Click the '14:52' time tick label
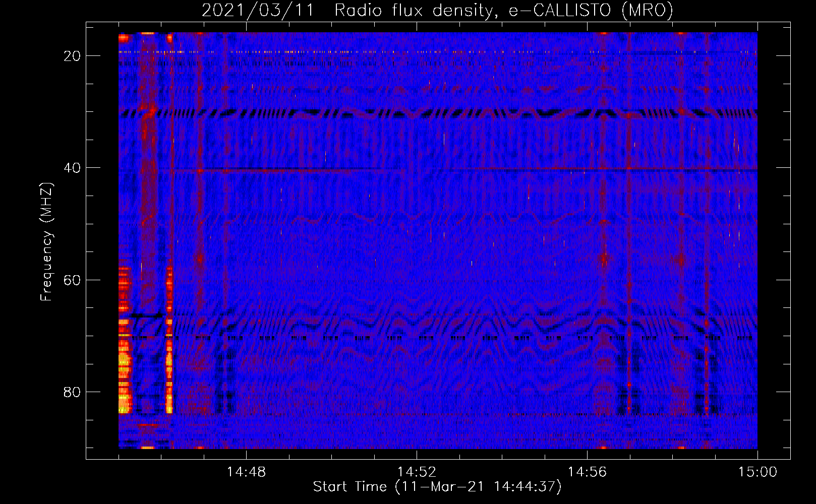 point(417,472)
